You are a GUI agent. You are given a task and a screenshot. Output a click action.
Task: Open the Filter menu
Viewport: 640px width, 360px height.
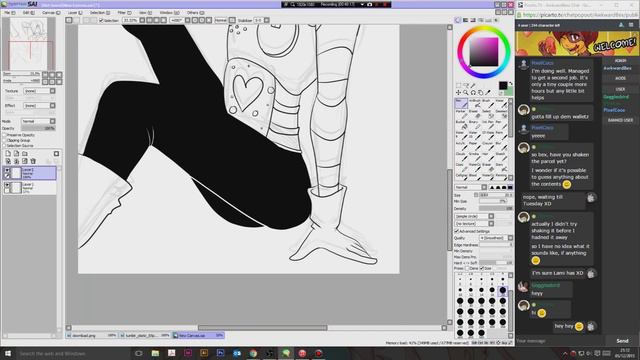coord(124,13)
